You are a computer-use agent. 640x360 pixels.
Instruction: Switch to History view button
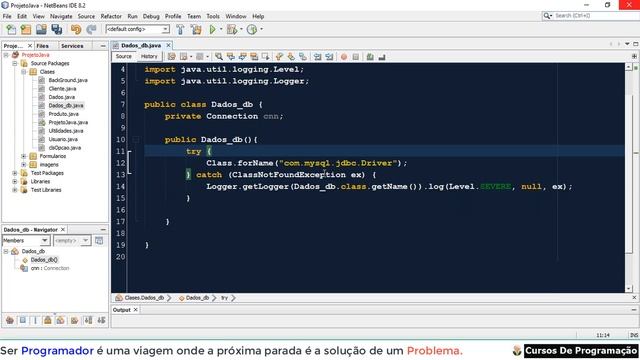pyautogui.click(x=149, y=57)
